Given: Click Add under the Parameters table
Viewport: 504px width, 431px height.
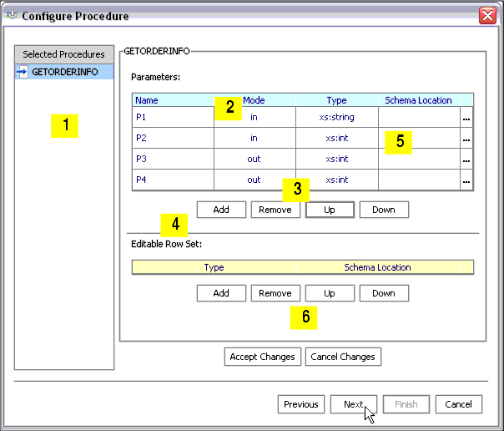Looking at the screenshot, I should 221,210.
